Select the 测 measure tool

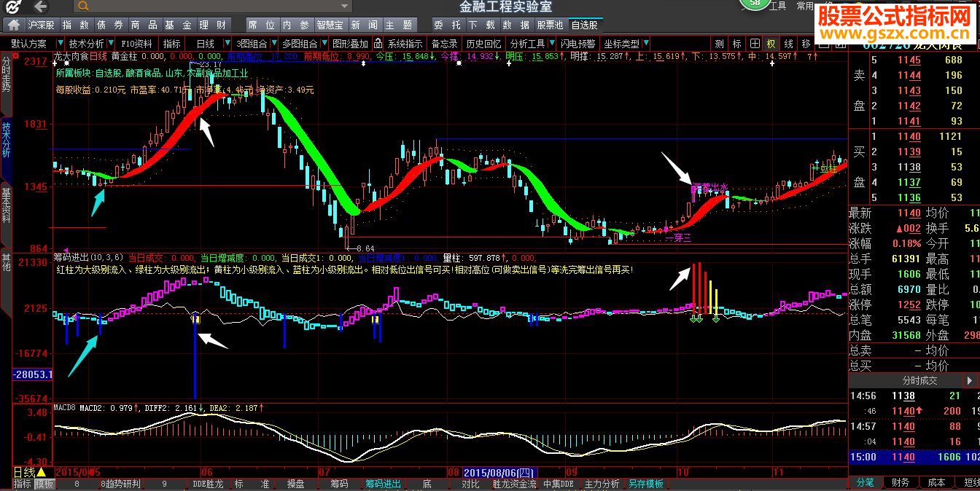tap(720, 44)
